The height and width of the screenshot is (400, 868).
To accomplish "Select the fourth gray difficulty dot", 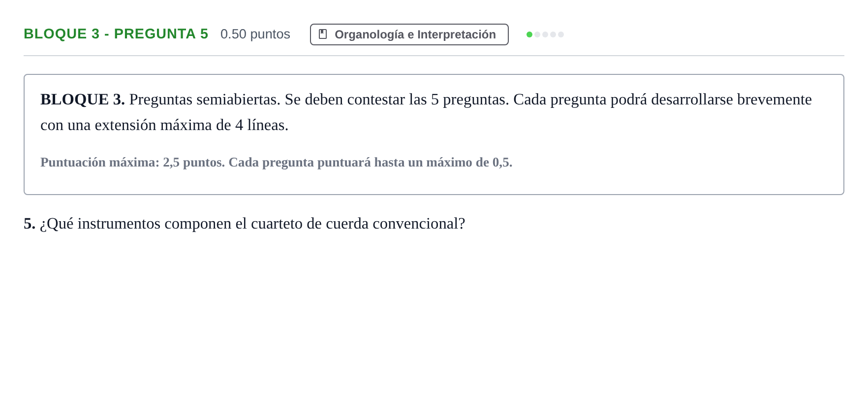I will 553,34.
